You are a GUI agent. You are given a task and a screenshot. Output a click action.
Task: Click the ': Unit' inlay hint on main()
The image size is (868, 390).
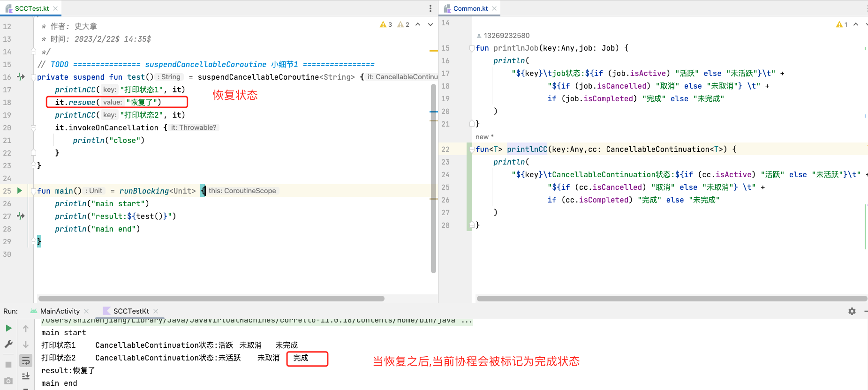tap(95, 191)
